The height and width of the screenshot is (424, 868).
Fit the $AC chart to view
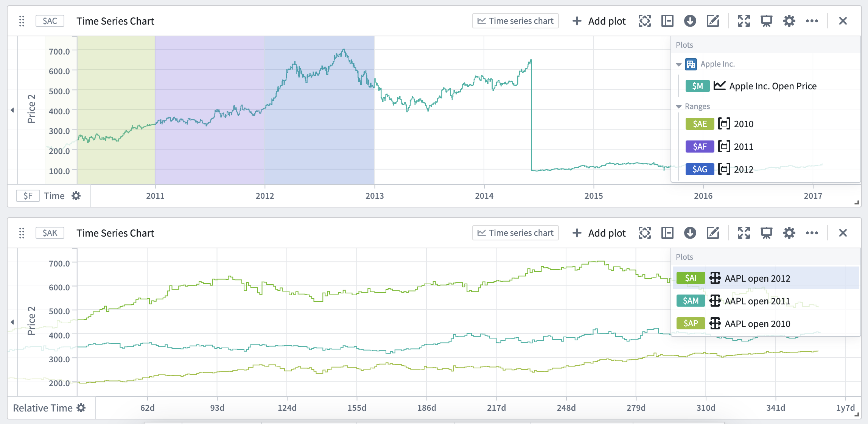pos(645,21)
